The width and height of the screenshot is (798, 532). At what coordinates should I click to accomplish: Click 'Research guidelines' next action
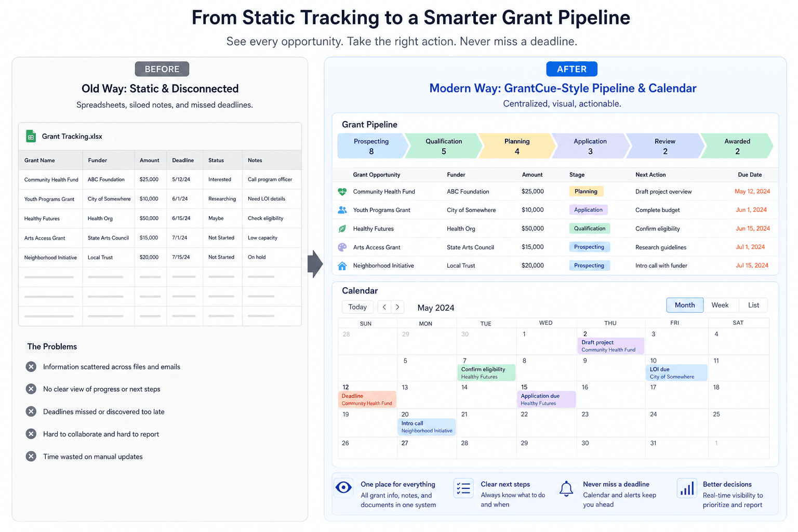[x=661, y=247]
